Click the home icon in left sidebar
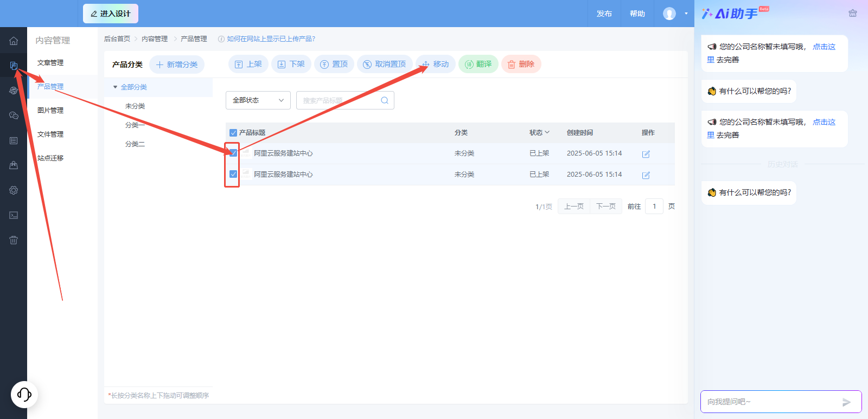Image resolution: width=868 pixels, height=419 pixels. [14, 41]
